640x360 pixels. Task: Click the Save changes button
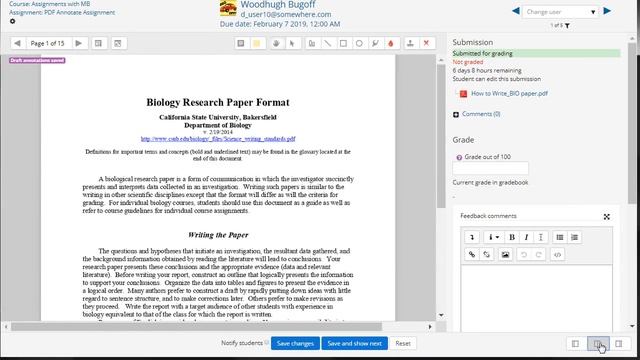click(x=295, y=344)
